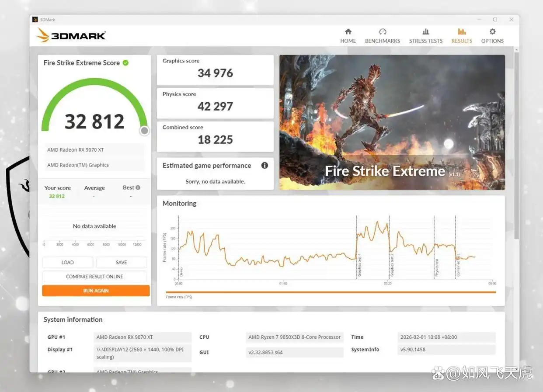543x392 pixels.
Task: Select the Results bar chart icon
Action: (462, 32)
